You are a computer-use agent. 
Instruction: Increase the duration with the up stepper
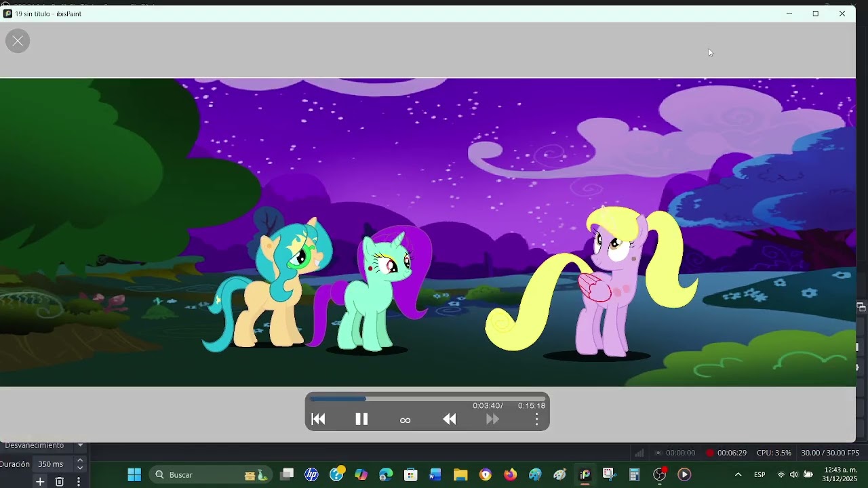coord(80,460)
